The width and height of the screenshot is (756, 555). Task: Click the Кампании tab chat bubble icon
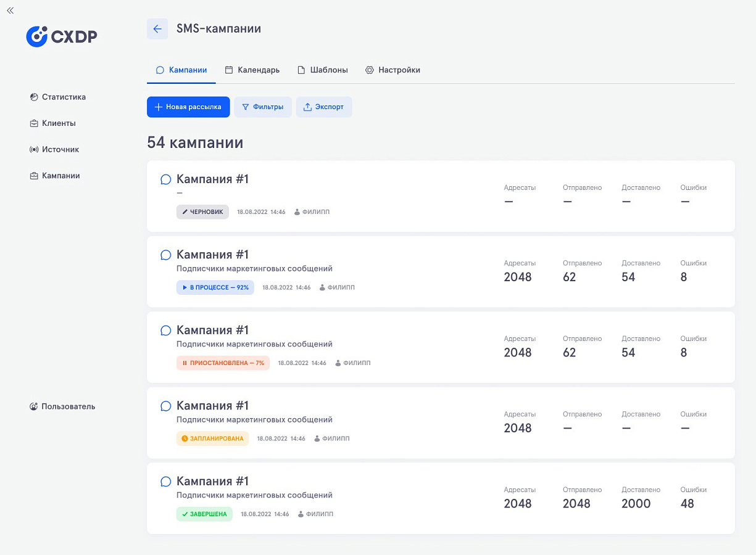pyautogui.click(x=160, y=70)
